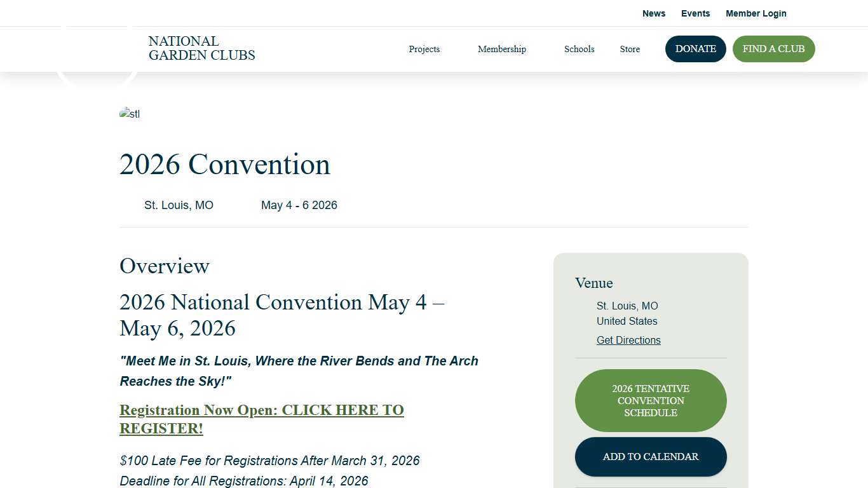Open the Store section
This screenshot has height=488, width=868.
(629, 49)
